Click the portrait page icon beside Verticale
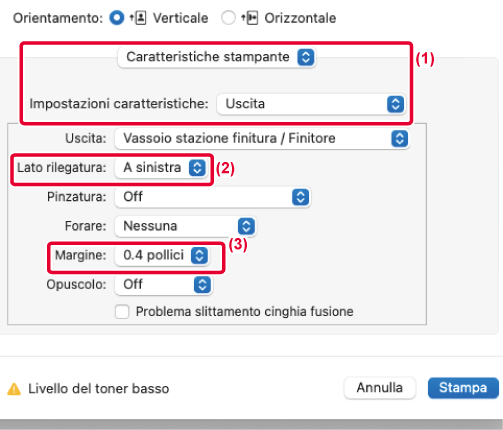Viewport: 503px width, 430px height. pos(141,18)
